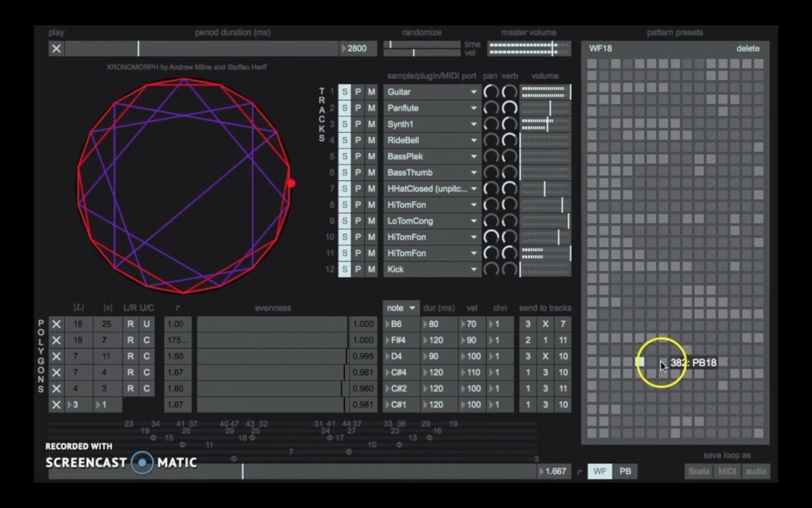This screenshot has height=508, width=812.
Task: Open the BassPlek instrument dropdown
Action: tap(432, 156)
